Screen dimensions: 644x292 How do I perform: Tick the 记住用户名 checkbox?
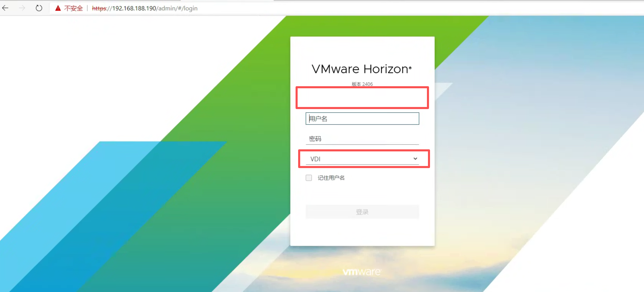pos(309,178)
